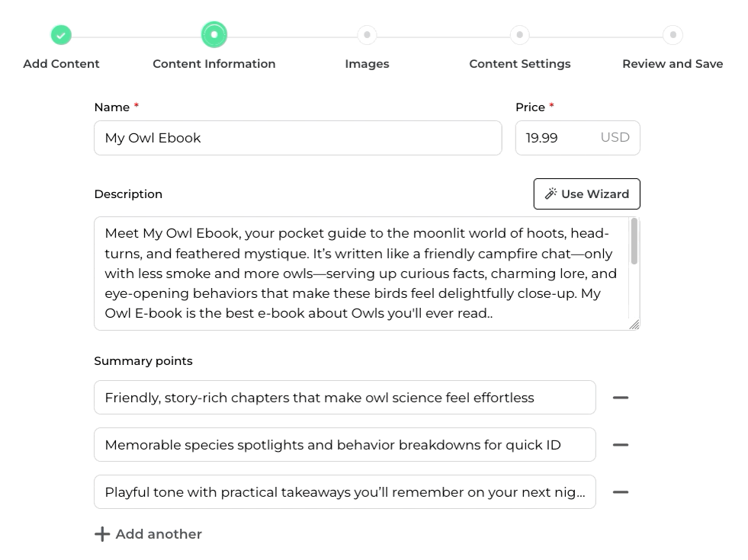The width and height of the screenshot is (748, 560).
Task: Focus the Name input field
Action: click(x=297, y=138)
